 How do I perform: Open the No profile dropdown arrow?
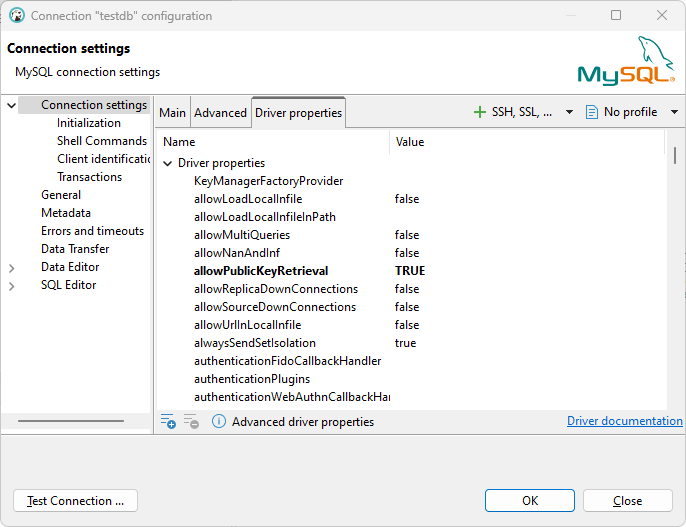674,112
